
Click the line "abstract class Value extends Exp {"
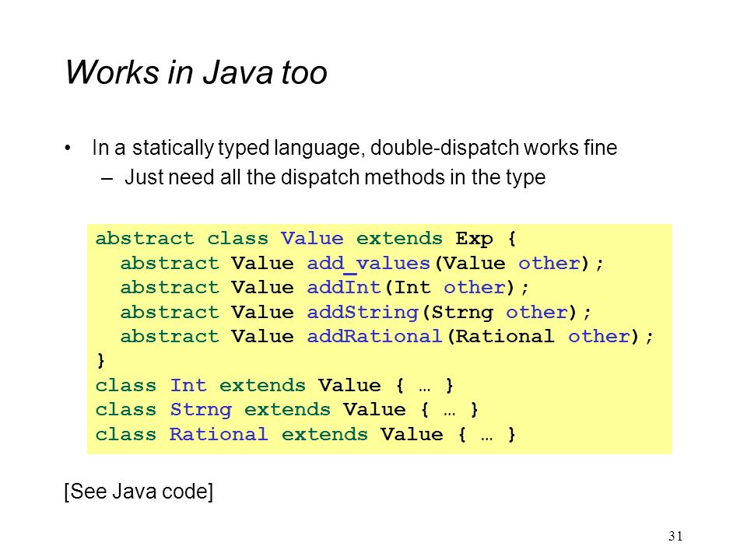[305, 239]
